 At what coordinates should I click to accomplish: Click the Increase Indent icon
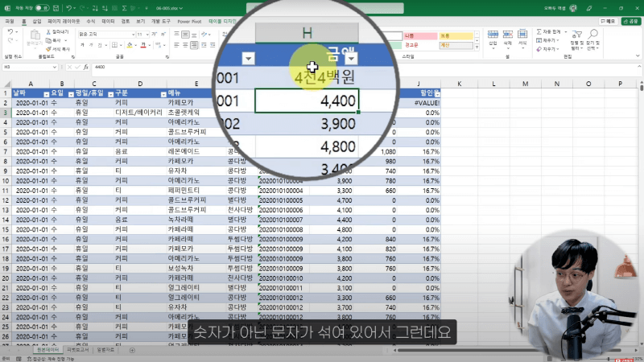213,45
